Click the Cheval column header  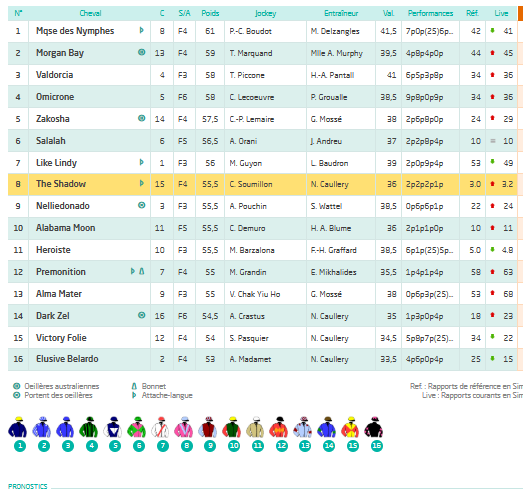(x=90, y=13)
